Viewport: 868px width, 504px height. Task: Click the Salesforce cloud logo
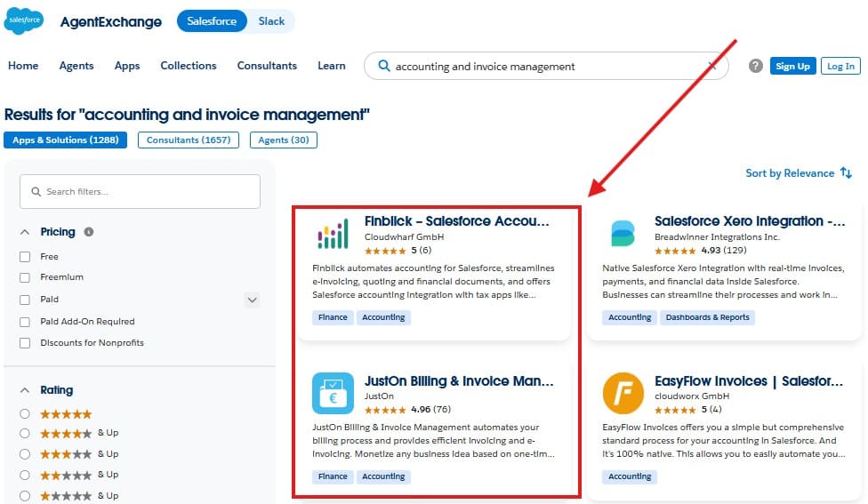point(24,21)
